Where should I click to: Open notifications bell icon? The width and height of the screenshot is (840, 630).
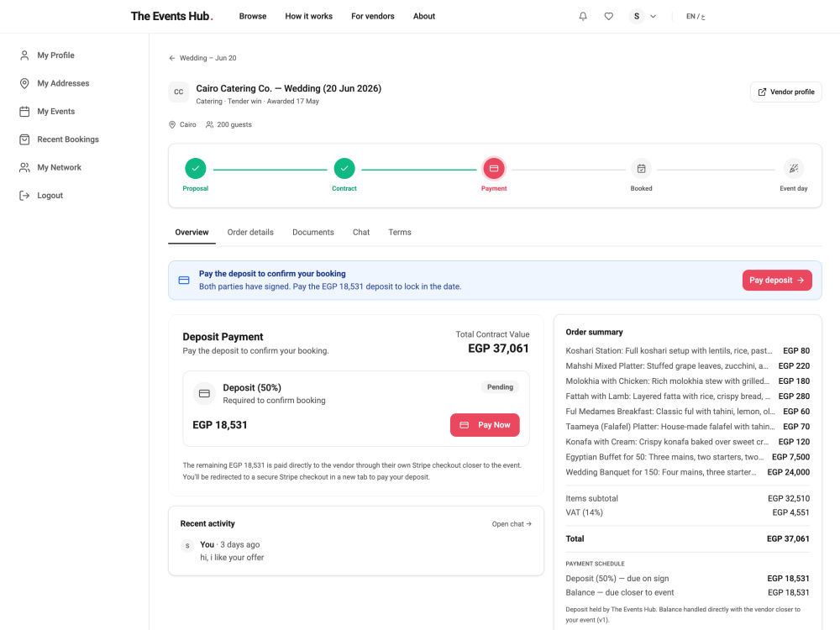point(583,16)
